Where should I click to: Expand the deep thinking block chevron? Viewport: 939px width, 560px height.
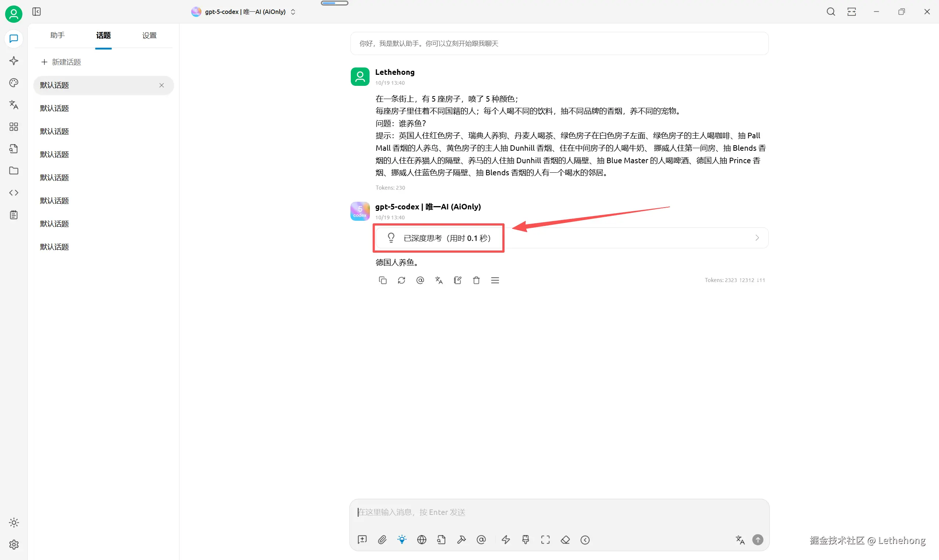(757, 238)
